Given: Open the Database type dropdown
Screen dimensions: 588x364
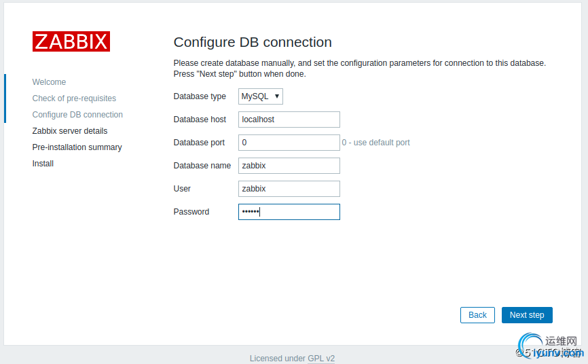Looking at the screenshot, I should point(261,96).
